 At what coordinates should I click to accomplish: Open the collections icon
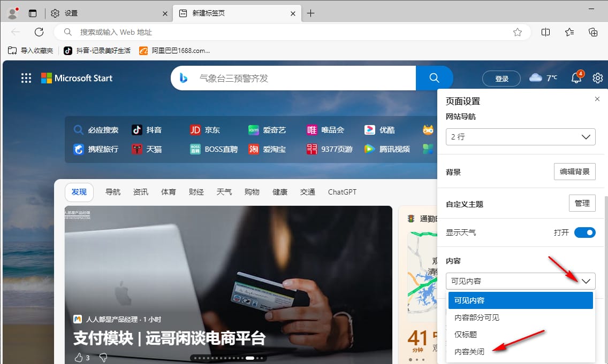[593, 32]
